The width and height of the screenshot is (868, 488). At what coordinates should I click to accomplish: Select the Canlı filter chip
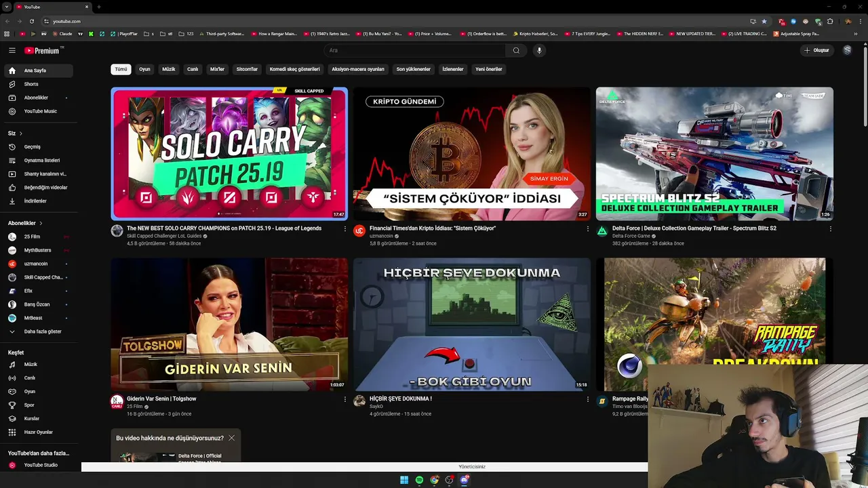click(x=193, y=69)
